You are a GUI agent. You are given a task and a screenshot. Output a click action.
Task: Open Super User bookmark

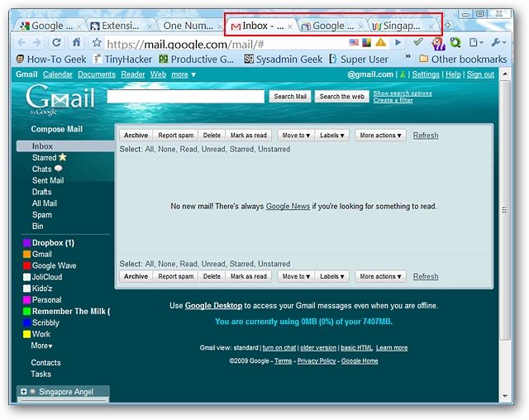359,60
